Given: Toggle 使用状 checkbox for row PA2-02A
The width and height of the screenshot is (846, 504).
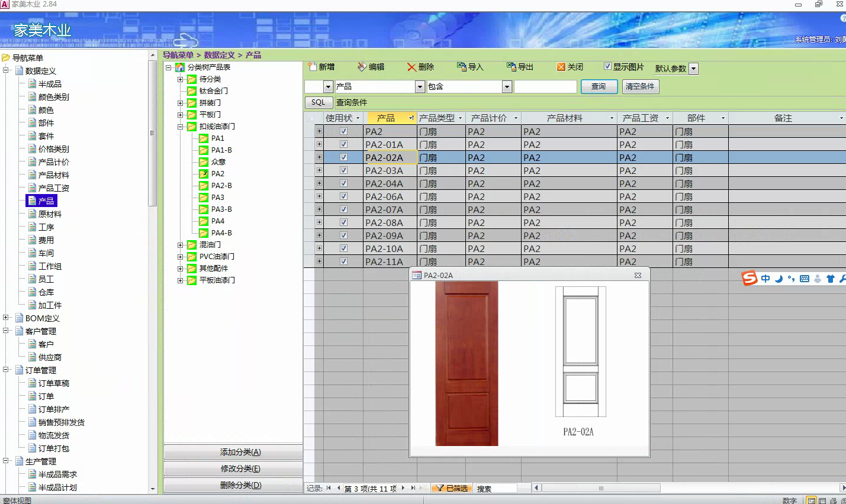Looking at the screenshot, I should point(343,157).
